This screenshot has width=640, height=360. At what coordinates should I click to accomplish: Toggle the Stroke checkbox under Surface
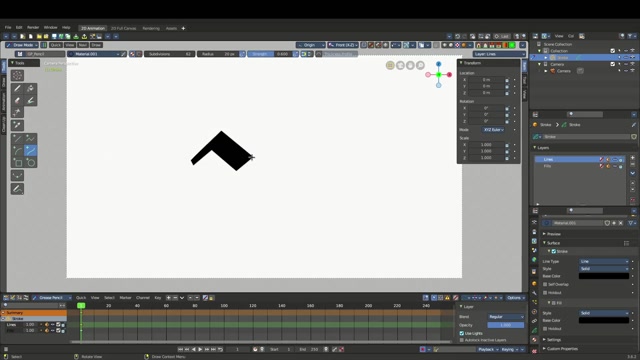[x=554, y=251]
